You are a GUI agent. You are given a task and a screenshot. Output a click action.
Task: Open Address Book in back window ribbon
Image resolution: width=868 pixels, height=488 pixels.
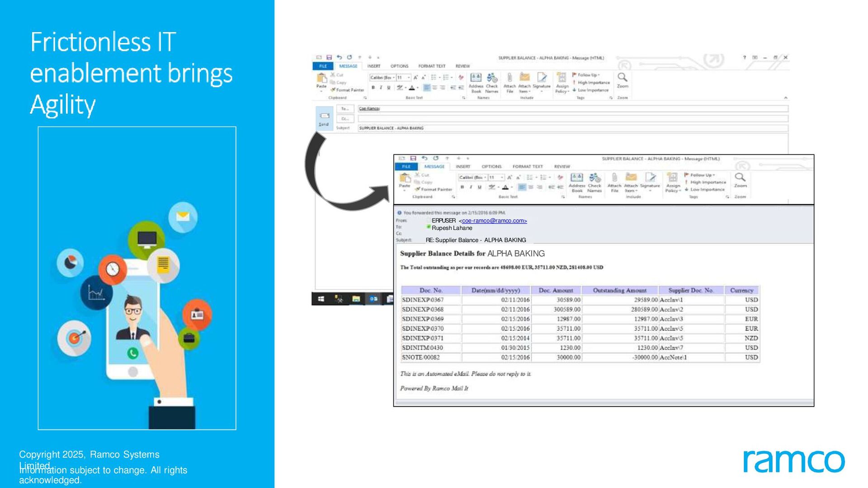coord(476,83)
